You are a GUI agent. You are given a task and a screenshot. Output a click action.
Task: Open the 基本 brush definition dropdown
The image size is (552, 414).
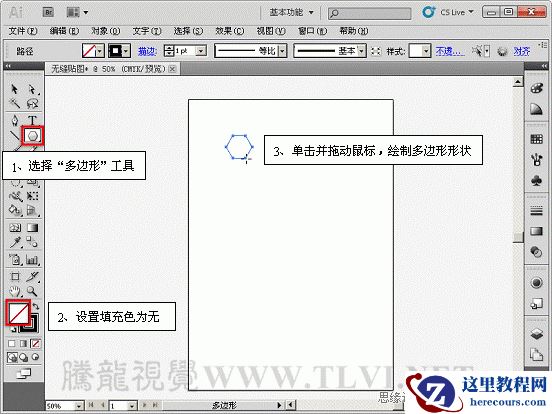[362, 51]
